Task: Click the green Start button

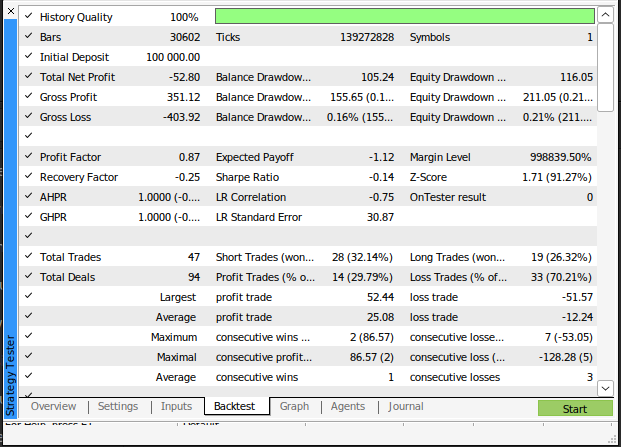Action: coord(575,408)
